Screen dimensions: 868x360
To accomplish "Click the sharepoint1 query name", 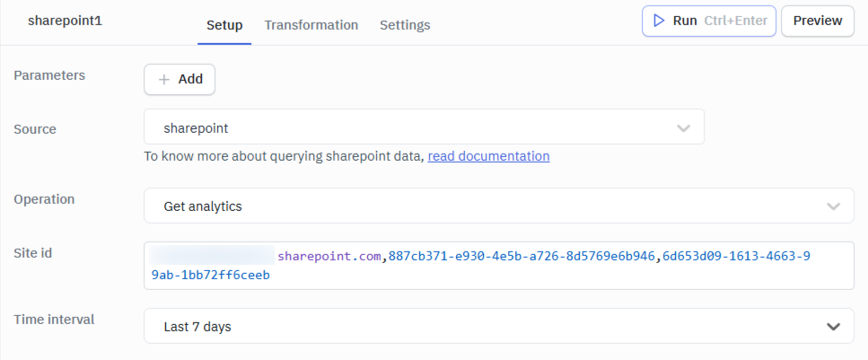I will (65, 21).
